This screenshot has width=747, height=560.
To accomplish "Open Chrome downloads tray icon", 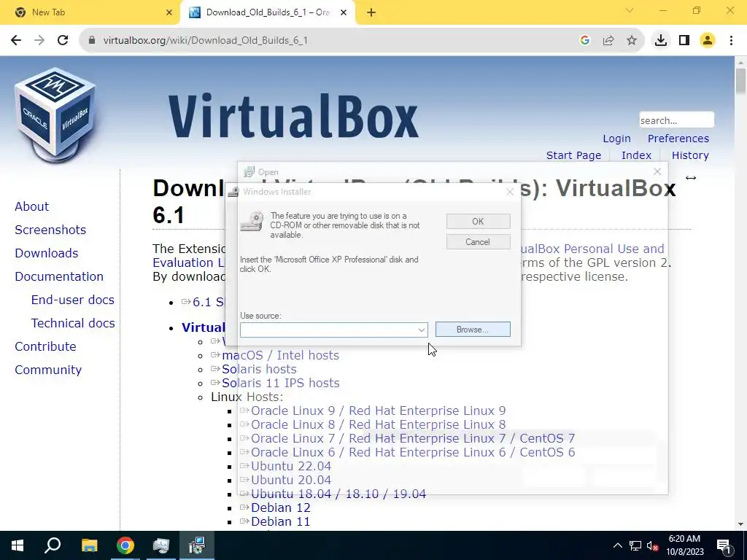I will (x=661, y=41).
